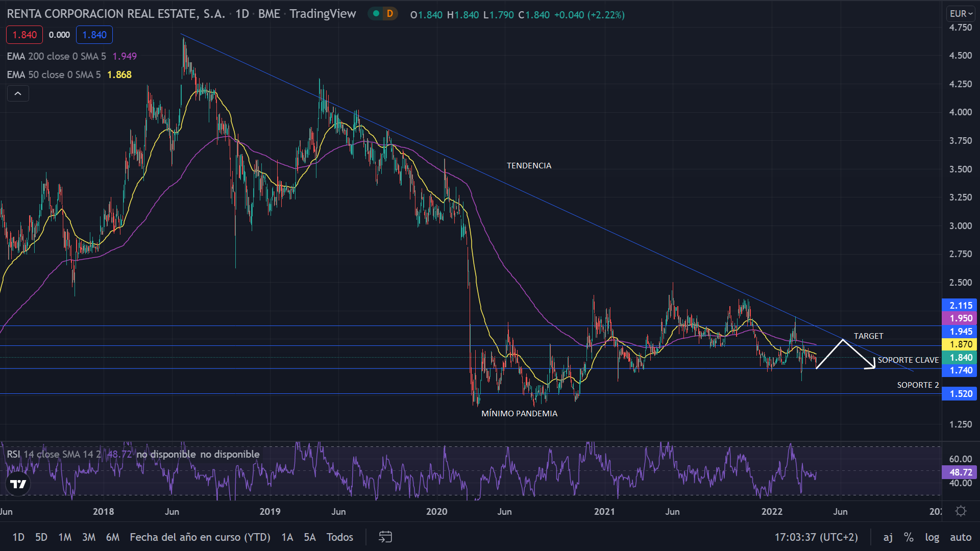Screen dimensions: 980x551
Task: Toggle the percent scale option
Action: [909, 537]
